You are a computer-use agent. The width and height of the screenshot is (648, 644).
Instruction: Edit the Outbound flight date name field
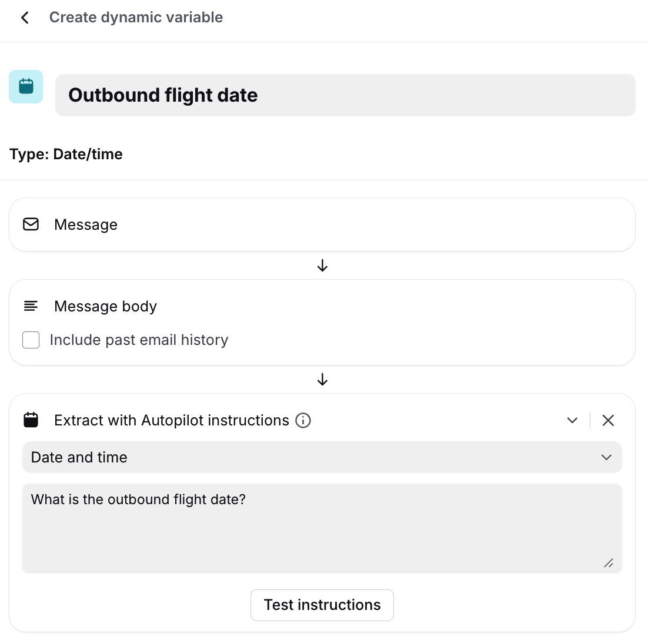(x=345, y=95)
